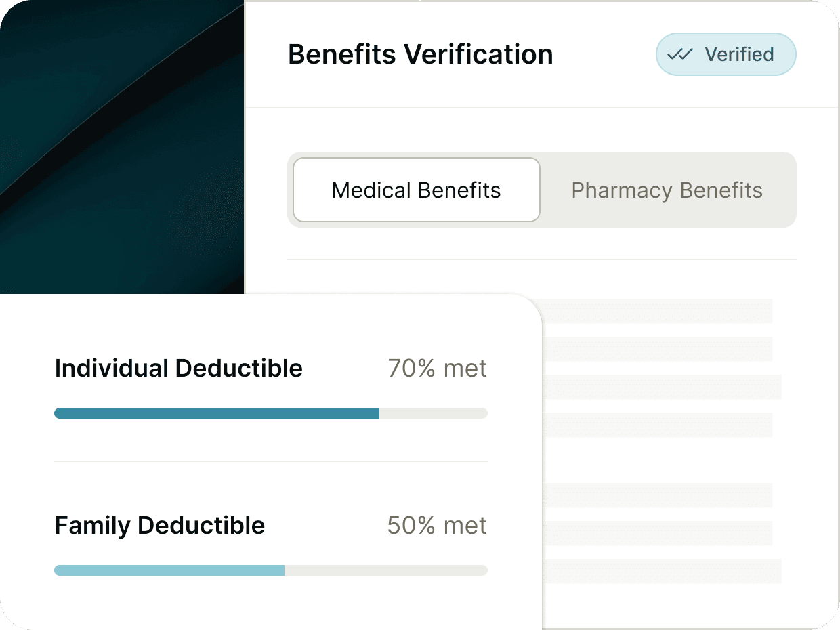Click second row of the upper placeholder group
This screenshot has height=630, width=840.
pos(657,349)
